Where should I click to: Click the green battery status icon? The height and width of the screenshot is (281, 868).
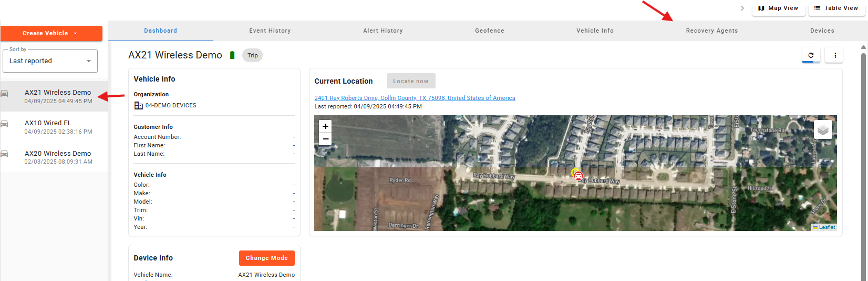[x=232, y=55]
